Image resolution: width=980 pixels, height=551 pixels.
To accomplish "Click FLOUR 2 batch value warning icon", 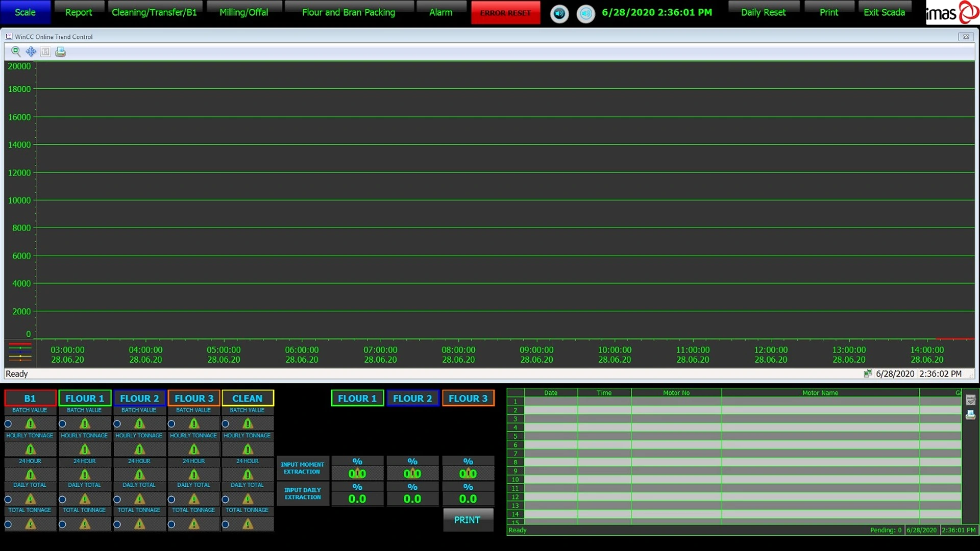I will point(139,423).
